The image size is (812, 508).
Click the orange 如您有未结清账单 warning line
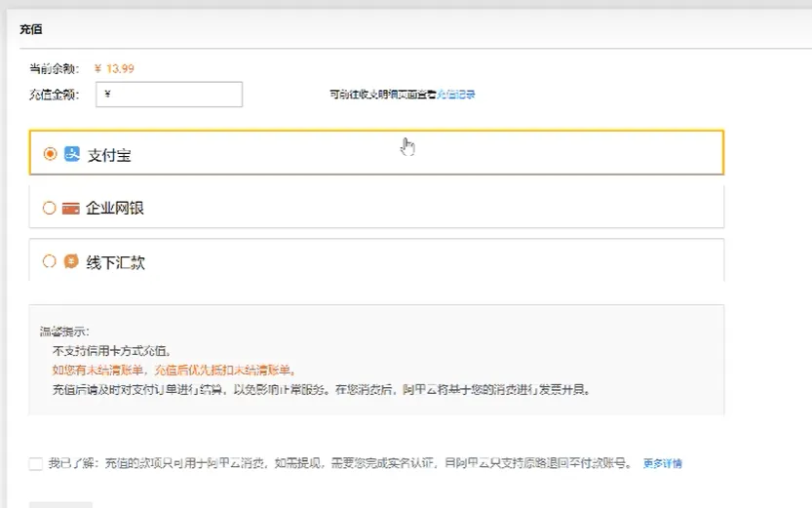[x=174, y=371]
